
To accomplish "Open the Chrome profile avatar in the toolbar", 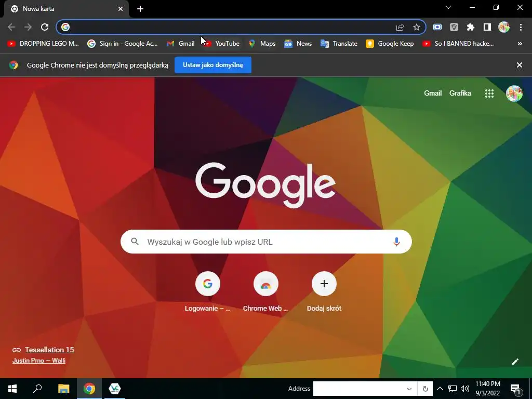I will click(504, 27).
